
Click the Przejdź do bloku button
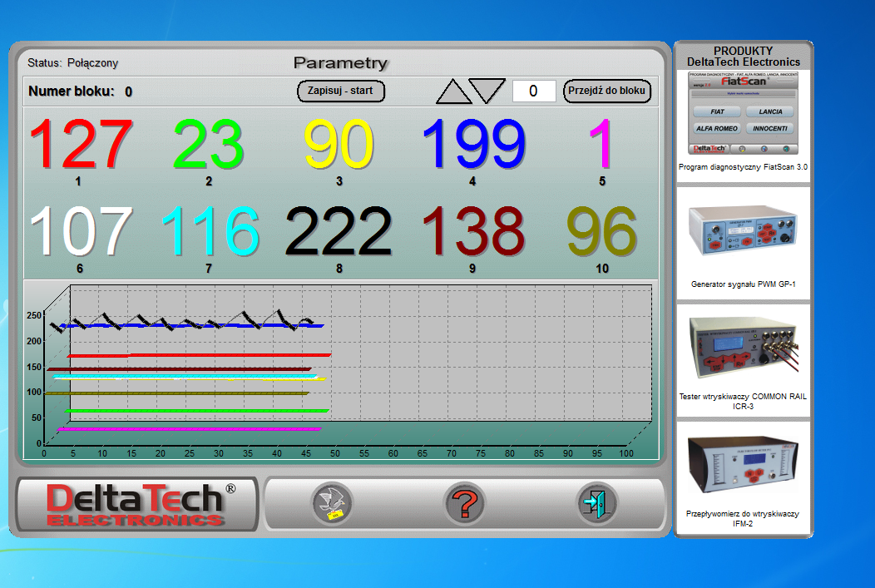point(606,91)
